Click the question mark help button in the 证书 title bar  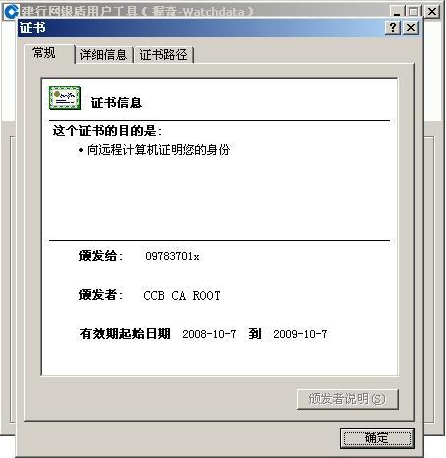click(x=393, y=27)
